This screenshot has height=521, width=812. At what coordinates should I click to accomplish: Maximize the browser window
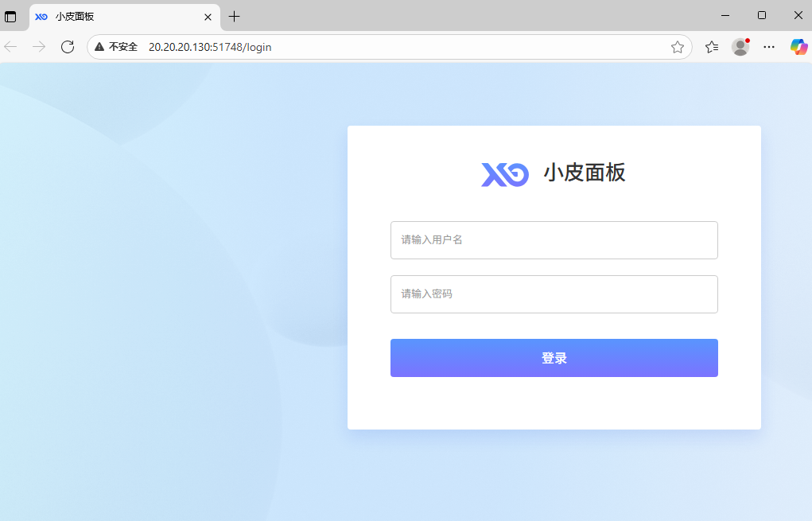[x=762, y=15]
